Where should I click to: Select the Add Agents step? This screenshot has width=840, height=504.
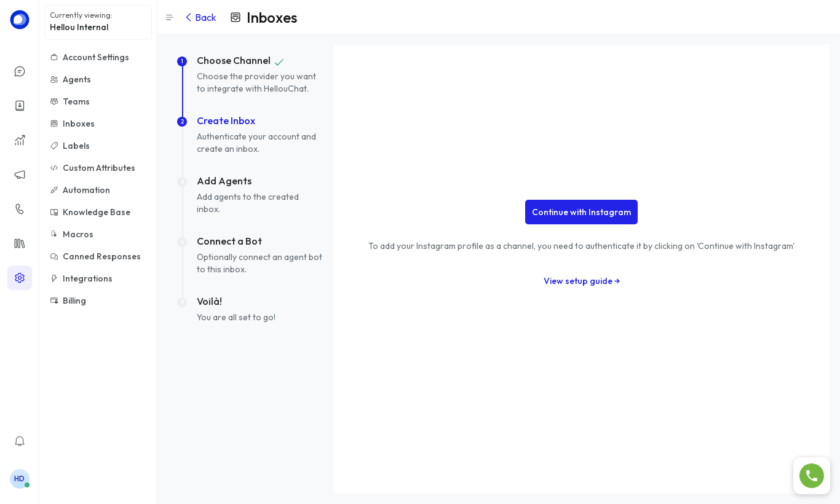[224, 181]
